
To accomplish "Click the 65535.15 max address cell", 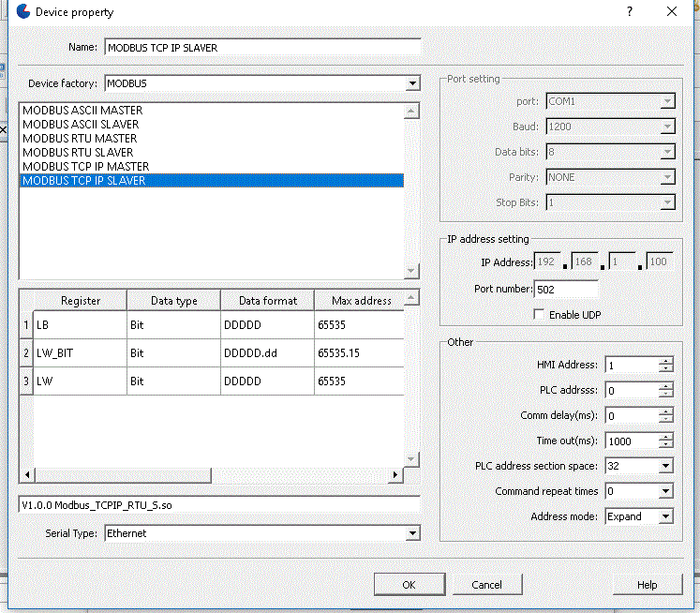I will (x=360, y=352).
